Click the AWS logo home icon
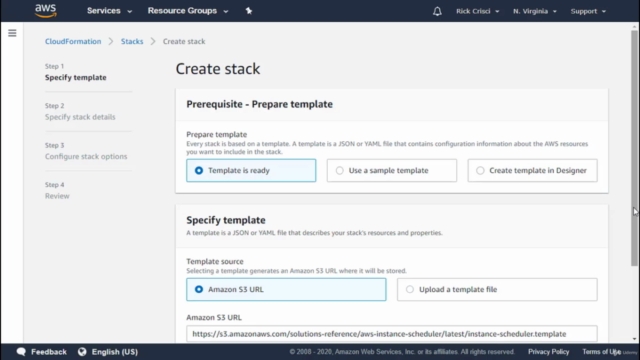This screenshot has width=640, height=360. [45, 11]
